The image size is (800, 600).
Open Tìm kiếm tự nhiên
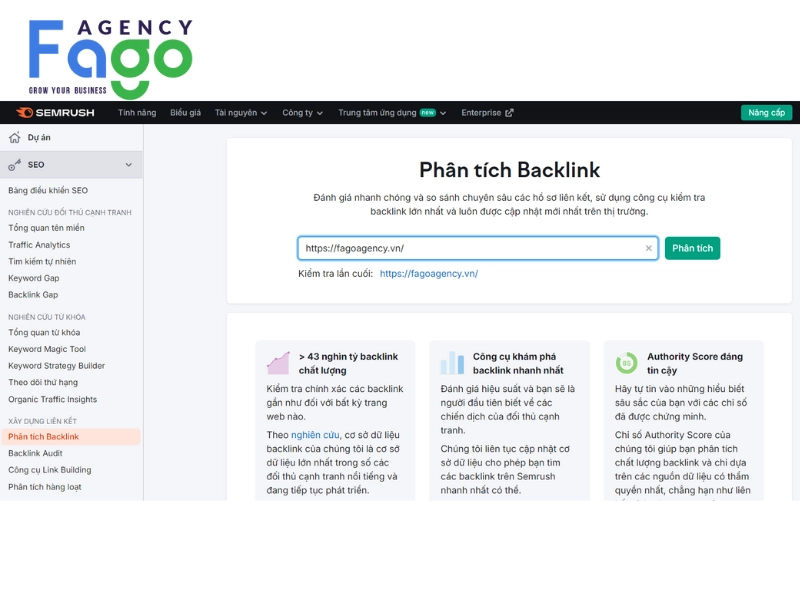(42, 261)
